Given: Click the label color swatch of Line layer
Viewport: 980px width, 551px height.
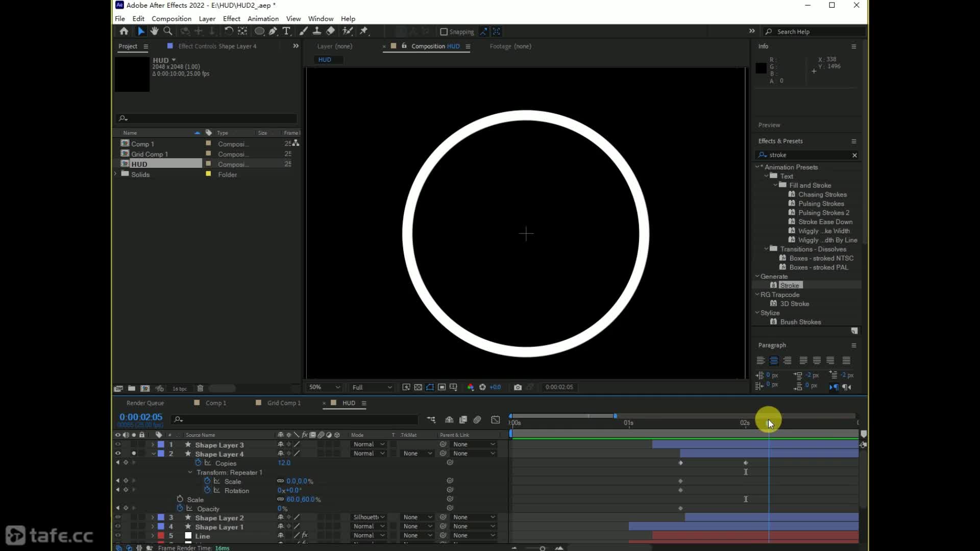Looking at the screenshot, I should 161,536.
